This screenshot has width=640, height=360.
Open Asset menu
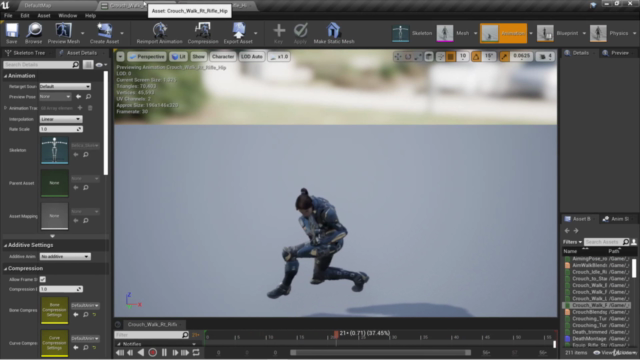(x=44, y=16)
